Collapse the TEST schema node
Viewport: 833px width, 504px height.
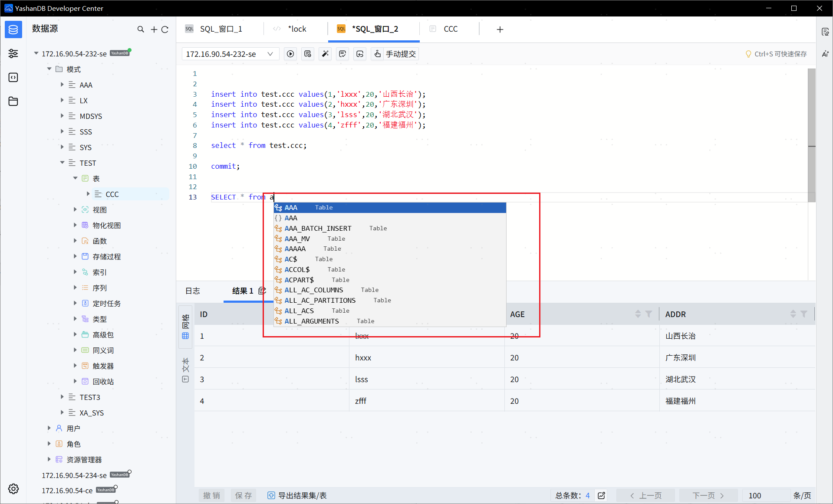(62, 163)
